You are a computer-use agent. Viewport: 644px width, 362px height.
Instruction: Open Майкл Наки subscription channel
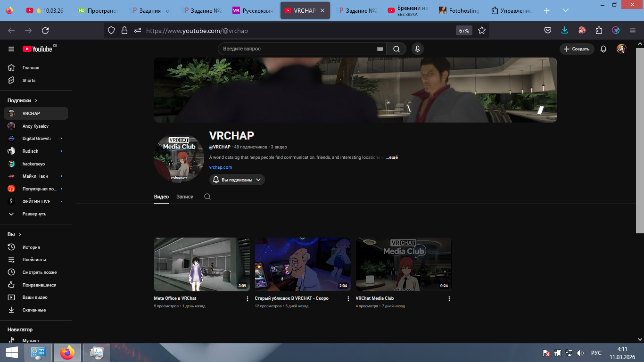36,176
